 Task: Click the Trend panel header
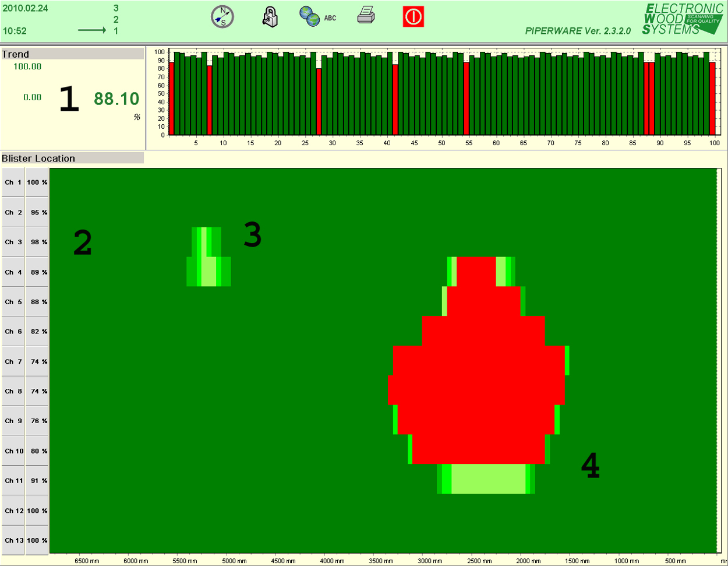pyautogui.click(x=72, y=54)
